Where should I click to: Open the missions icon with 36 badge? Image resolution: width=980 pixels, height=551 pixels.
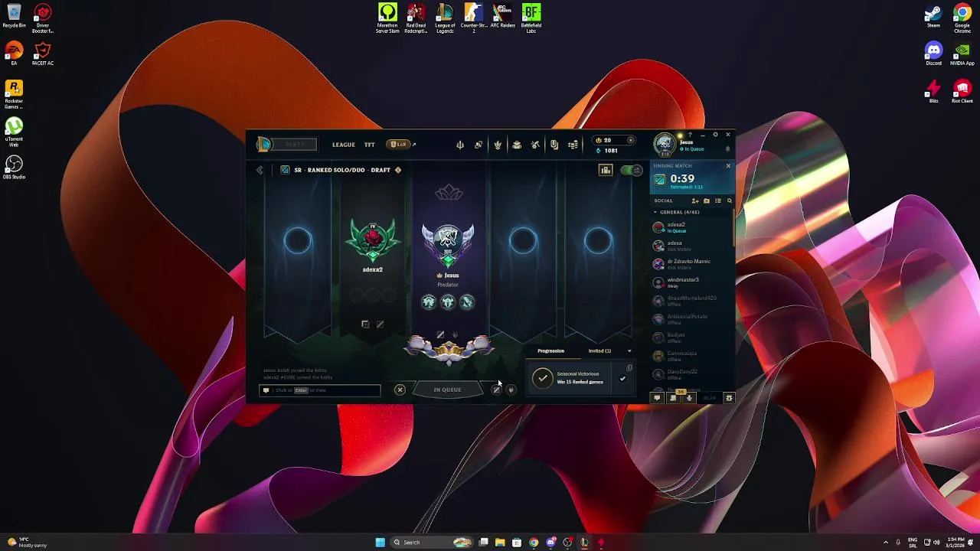(673, 398)
